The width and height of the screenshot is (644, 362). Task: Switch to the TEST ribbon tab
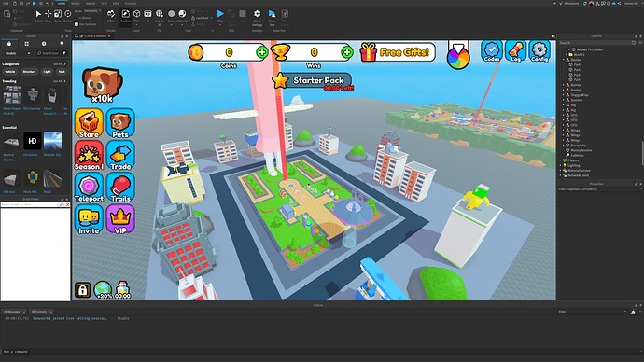pyautogui.click(x=105, y=4)
